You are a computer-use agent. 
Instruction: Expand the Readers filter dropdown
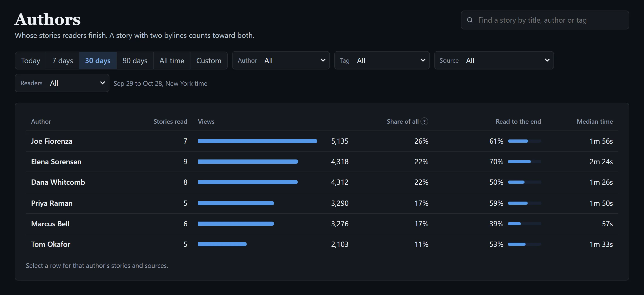click(x=62, y=83)
